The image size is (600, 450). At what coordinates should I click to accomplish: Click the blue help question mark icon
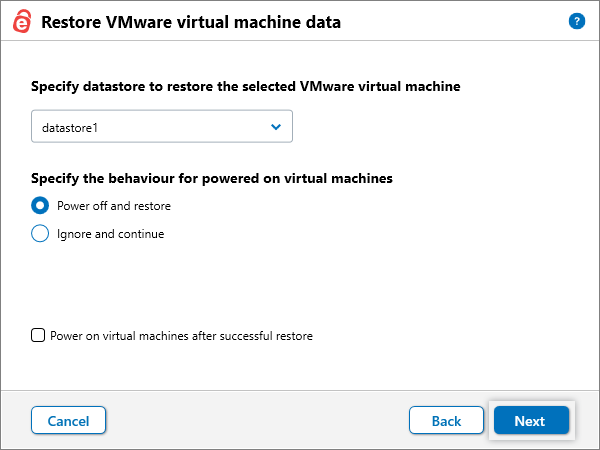click(576, 21)
